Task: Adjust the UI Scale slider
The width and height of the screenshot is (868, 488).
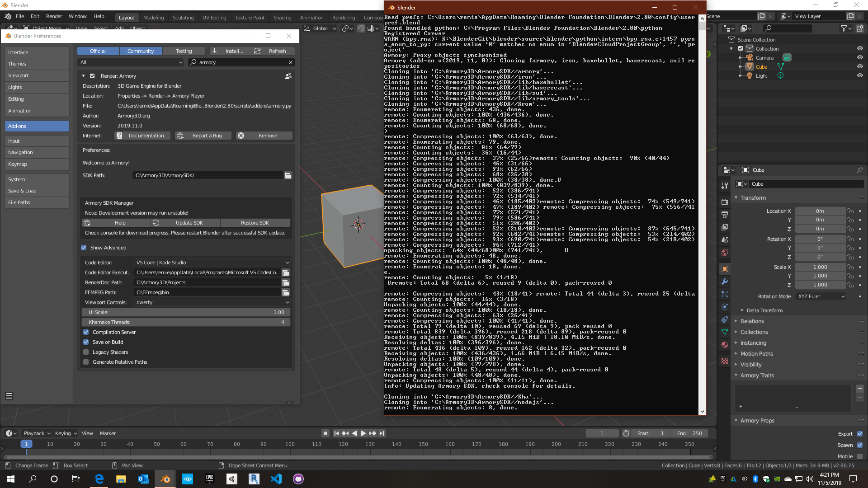Action: (x=185, y=312)
